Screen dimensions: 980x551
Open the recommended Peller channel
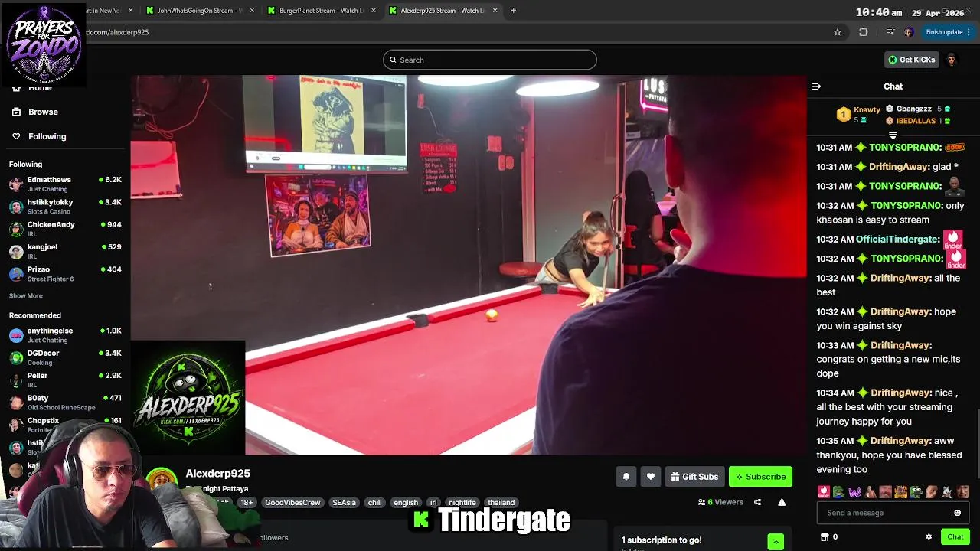[64, 380]
